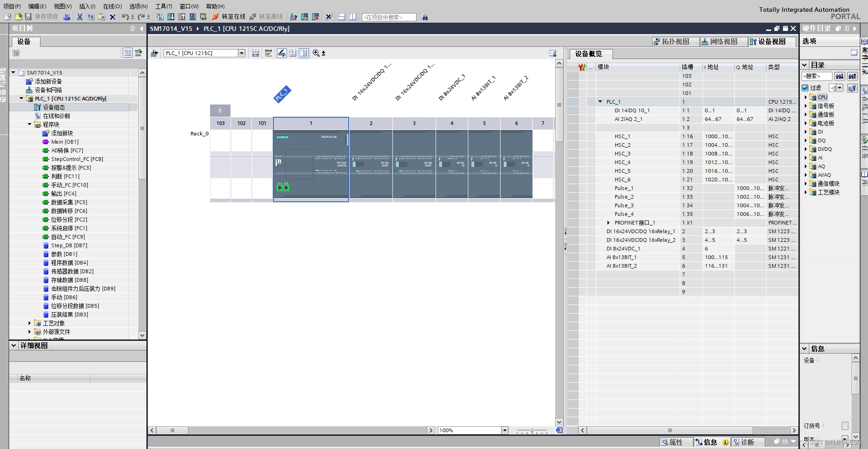Click the search-in-project binoculars icon
Image resolution: width=868 pixels, height=449 pixels.
pyautogui.click(x=424, y=17)
